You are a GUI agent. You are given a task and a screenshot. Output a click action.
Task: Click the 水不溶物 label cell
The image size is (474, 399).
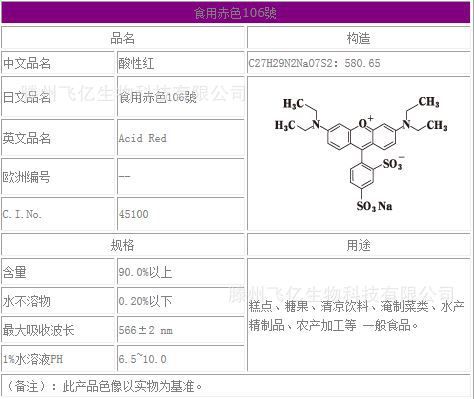pos(58,301)
